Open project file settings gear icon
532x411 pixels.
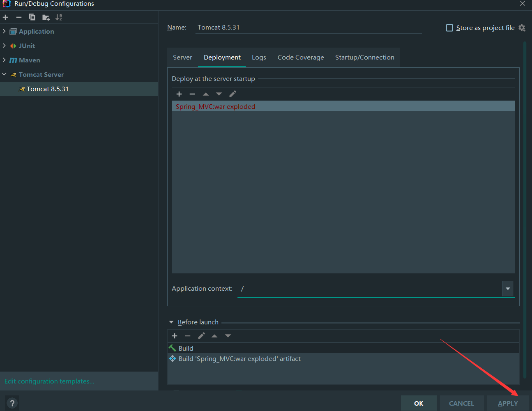click(522, 28)
